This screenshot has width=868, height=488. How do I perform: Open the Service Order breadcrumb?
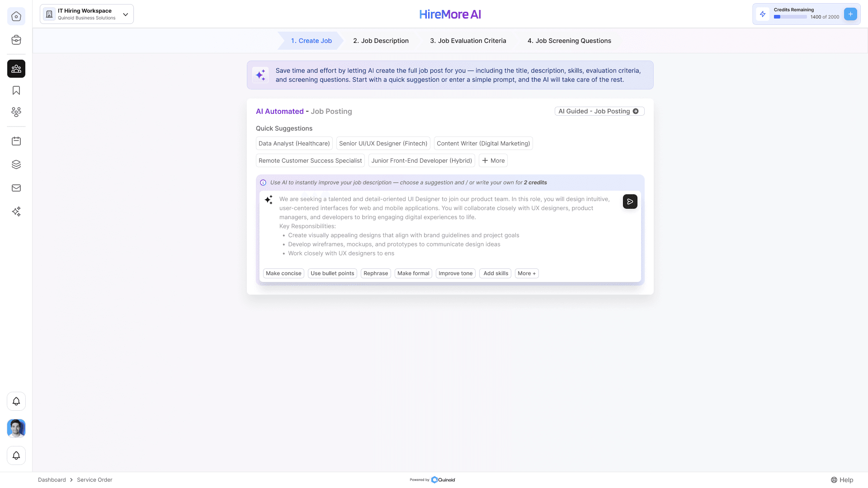coord(94,480)
